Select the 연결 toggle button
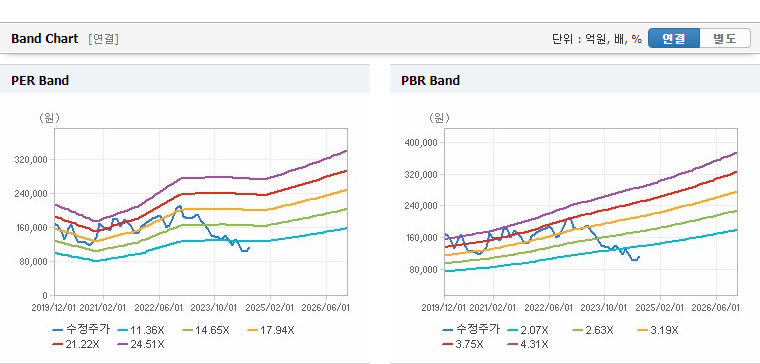The image size is (760, 364). click(x=674, y=39)
